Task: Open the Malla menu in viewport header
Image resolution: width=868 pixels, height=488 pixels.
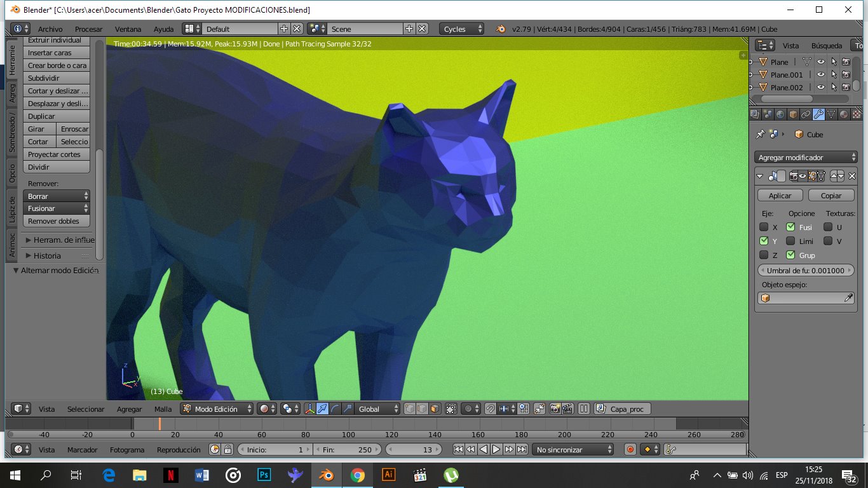Action: (x=163, y=409)
